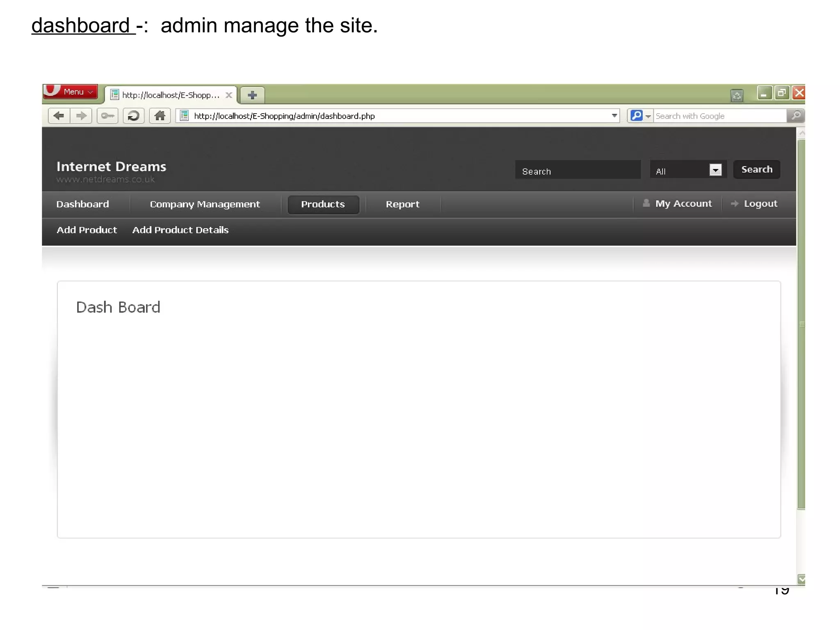This screenshot has width=840, height=630.
Task: Open a new tab with plus icon
Action: pyautogui.click(x=252, y=95)
